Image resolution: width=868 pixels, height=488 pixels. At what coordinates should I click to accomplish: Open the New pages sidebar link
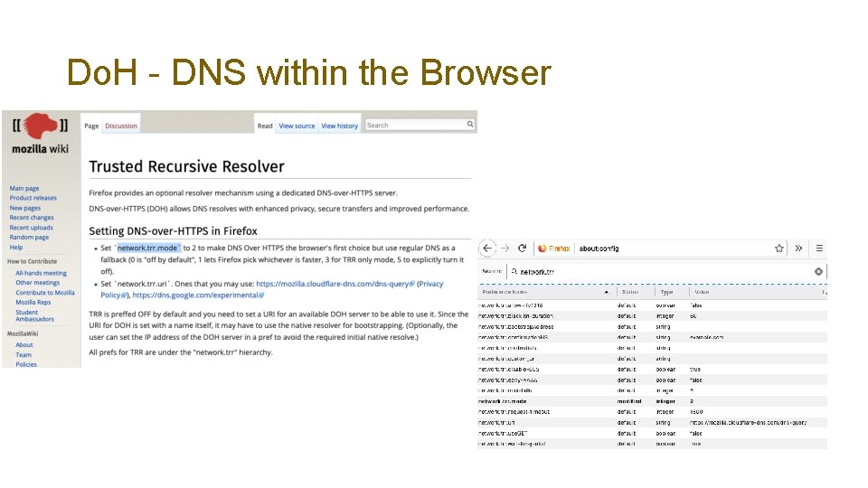click(x=25, y=208)
